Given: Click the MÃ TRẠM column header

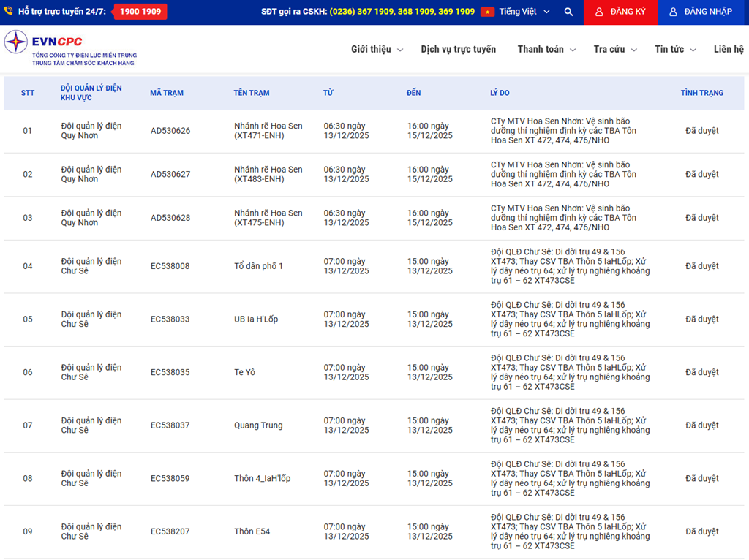Looking at the screenshot, I should (x=167, y=94).
